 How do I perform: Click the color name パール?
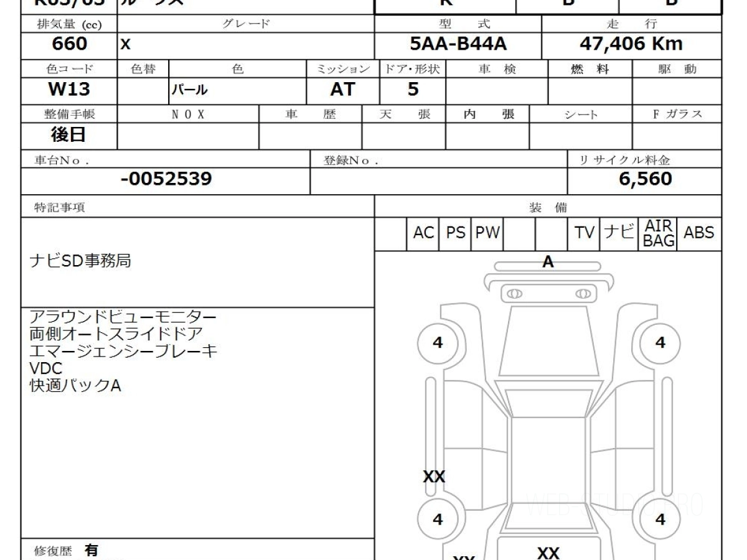(x=189, y=91)
